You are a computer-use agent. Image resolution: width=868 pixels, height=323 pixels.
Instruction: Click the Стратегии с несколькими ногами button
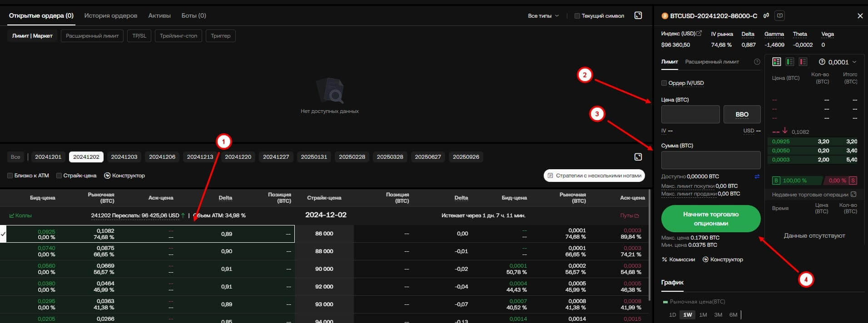pyautogui.click(x=594, y=176)
